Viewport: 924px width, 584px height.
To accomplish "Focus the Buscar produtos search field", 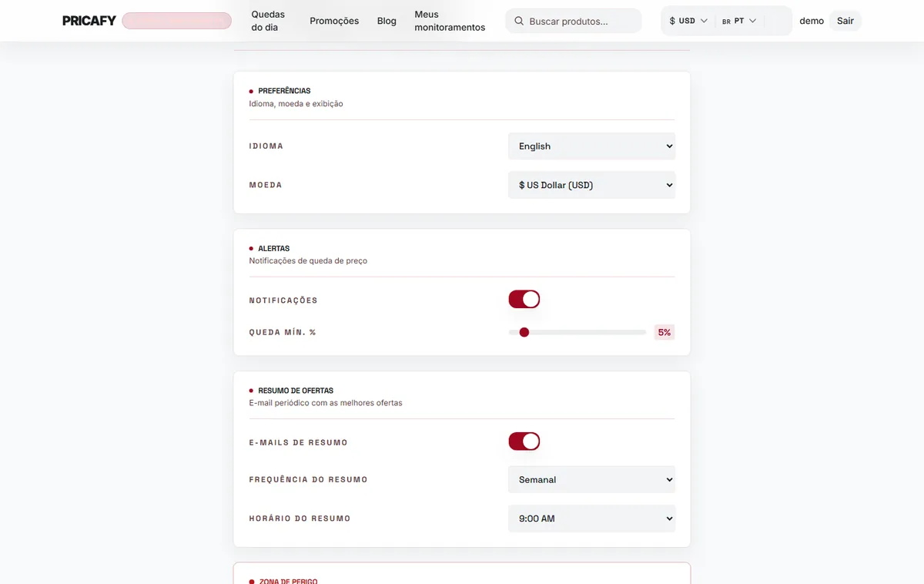I will tap(574, 21).
